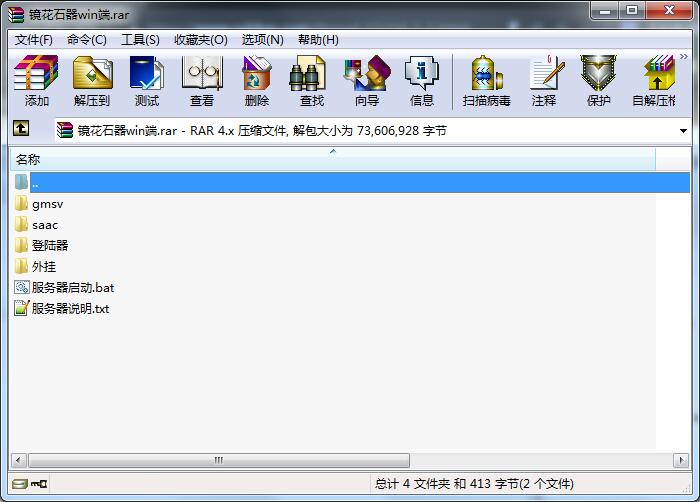
Task: Open the 收藏夹(O) menu
Action: [201, 40]
